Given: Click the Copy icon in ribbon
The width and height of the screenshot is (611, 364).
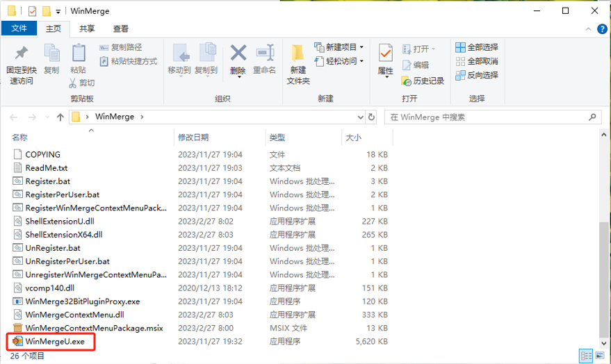Looking at the screenshot, I should tap(51, 53).
